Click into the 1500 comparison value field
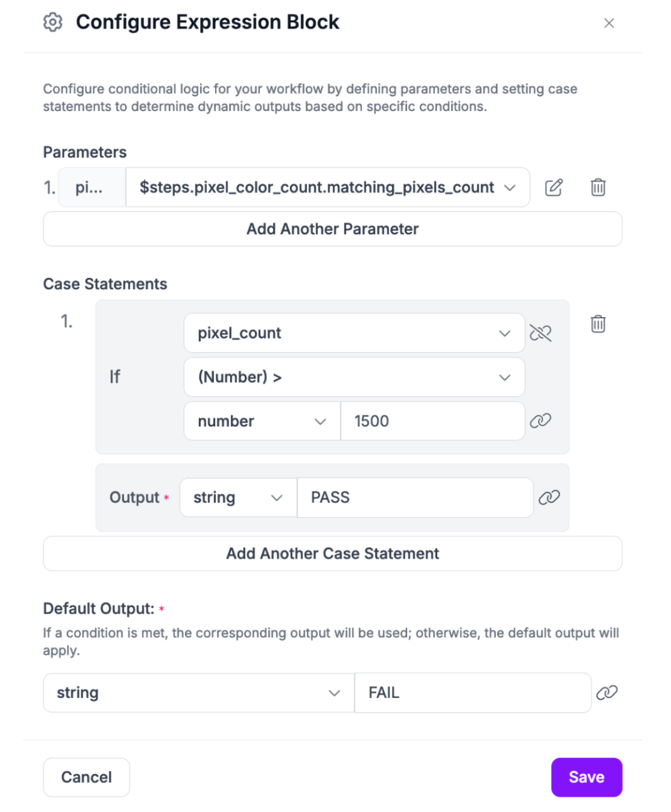This screenshot has height=812, width=671. (x=432, y=421)
